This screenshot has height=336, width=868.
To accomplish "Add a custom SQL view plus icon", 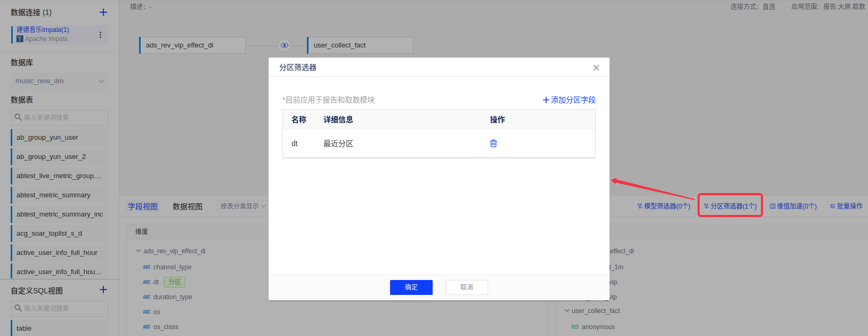I will (103, 290).
